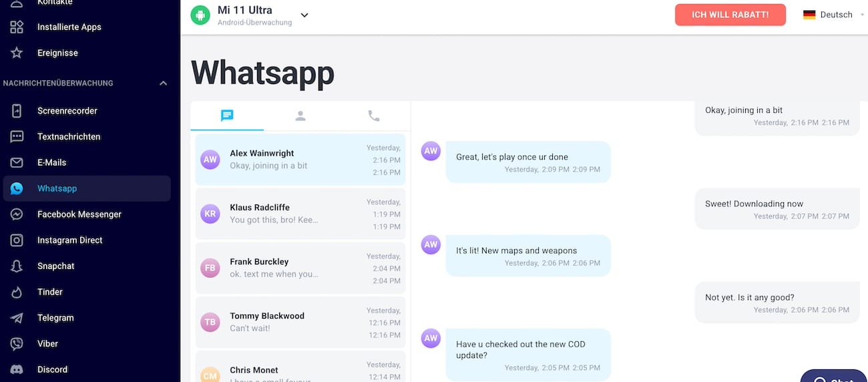868x382 pixels.
Task: Switch to the calls tab with phone icon
Action: (x=374, y=116)
